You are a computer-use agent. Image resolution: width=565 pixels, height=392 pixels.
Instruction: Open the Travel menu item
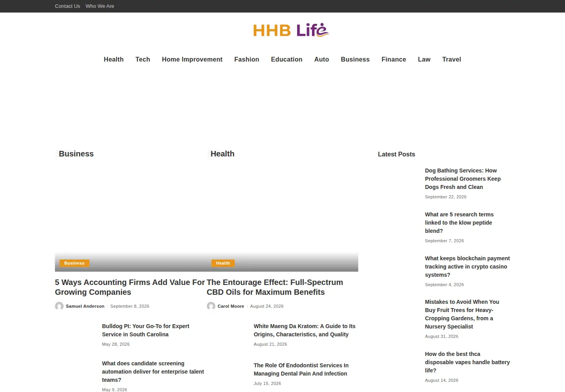[x=452, y=60]
